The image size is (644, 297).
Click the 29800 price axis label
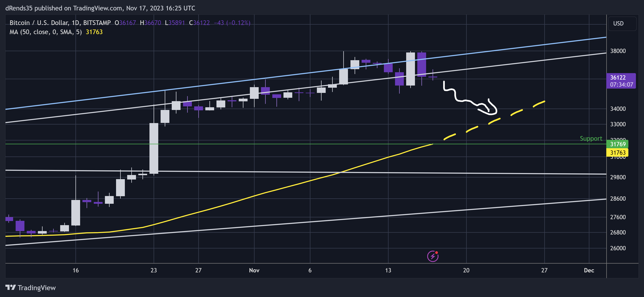click(x=618, y=177)
